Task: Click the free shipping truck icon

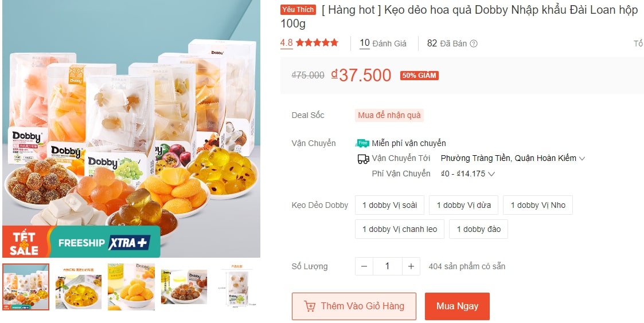Action: click(362, 143)
